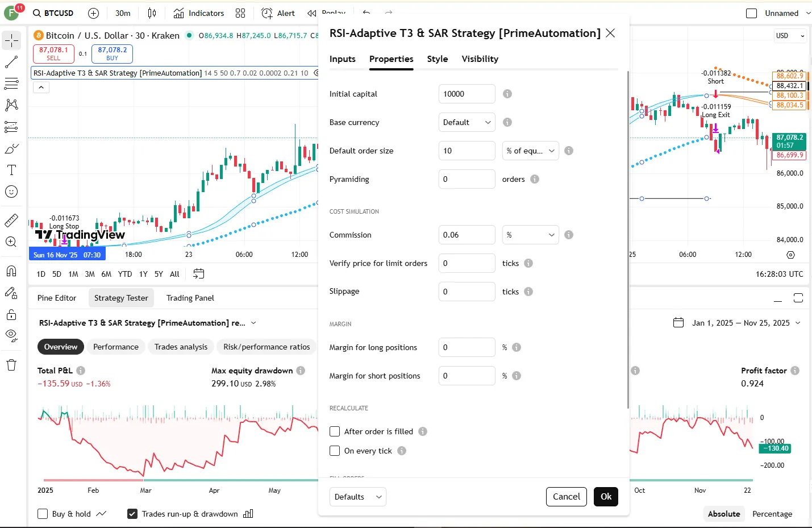This screenshot has height=528, width=812.
Task: Enable On every tick recalculation
Action: point(335,451)
